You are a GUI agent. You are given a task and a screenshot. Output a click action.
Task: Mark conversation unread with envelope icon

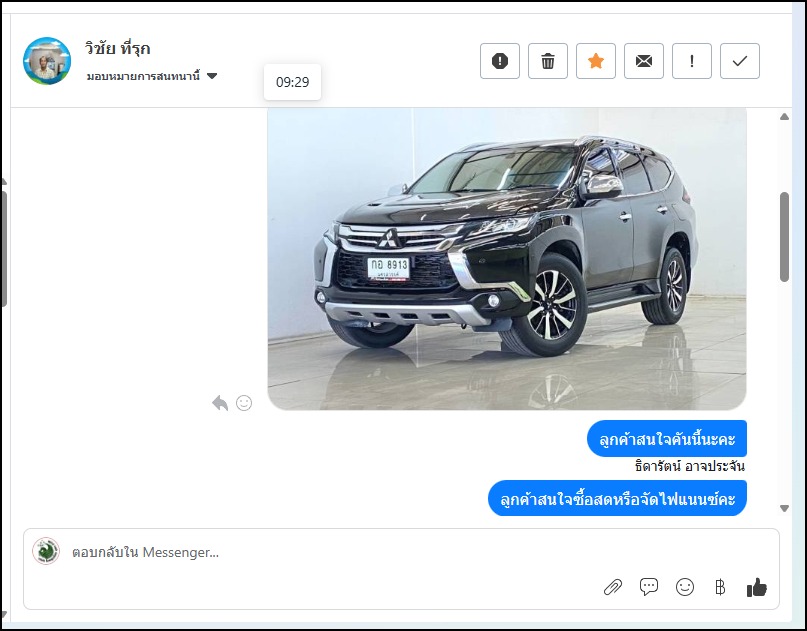644,61
